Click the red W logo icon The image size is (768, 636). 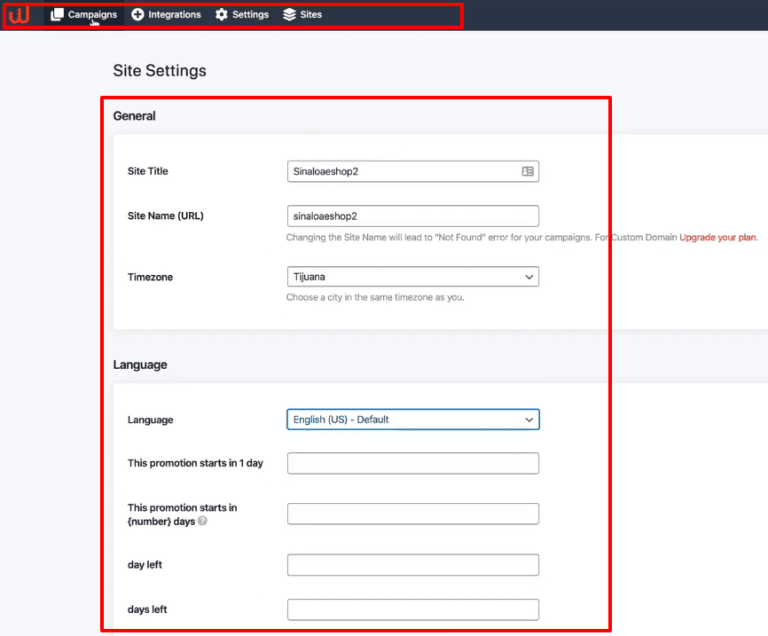[x=19, y=15]
